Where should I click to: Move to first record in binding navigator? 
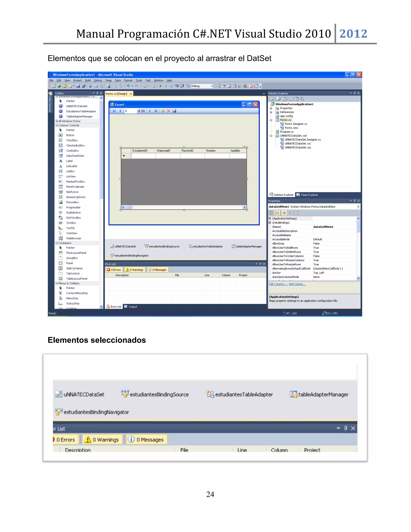pos(114,111)
